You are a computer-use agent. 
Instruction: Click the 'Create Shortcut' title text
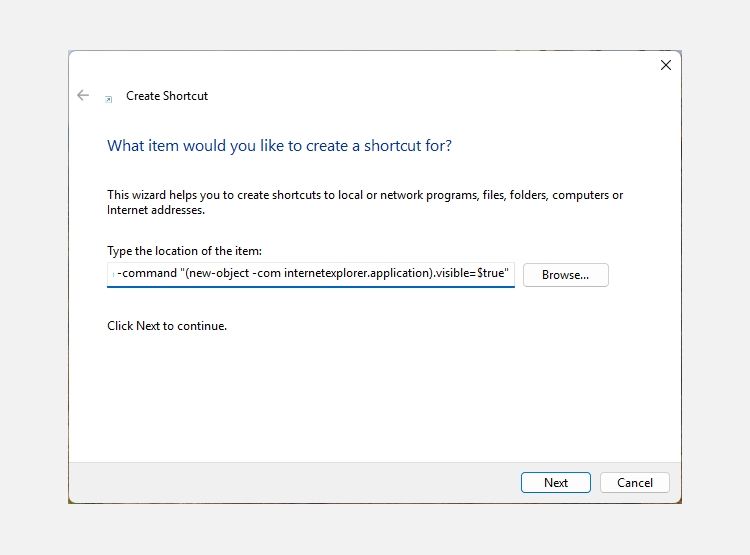[x=167, y=96]
